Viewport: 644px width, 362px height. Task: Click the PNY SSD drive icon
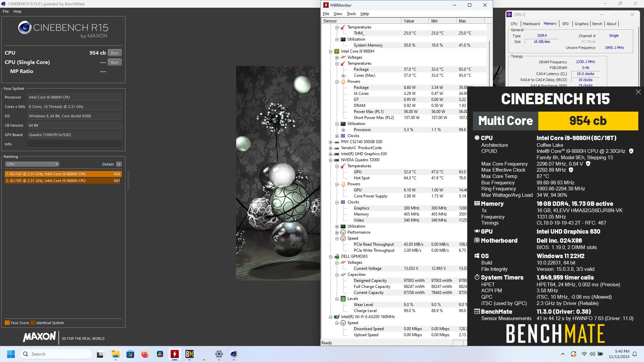336,142
